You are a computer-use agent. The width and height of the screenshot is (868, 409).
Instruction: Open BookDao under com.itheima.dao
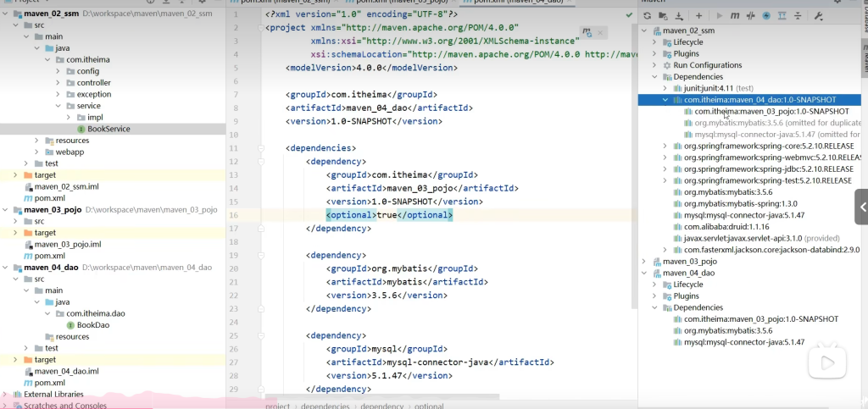click(x=93, y=324)
